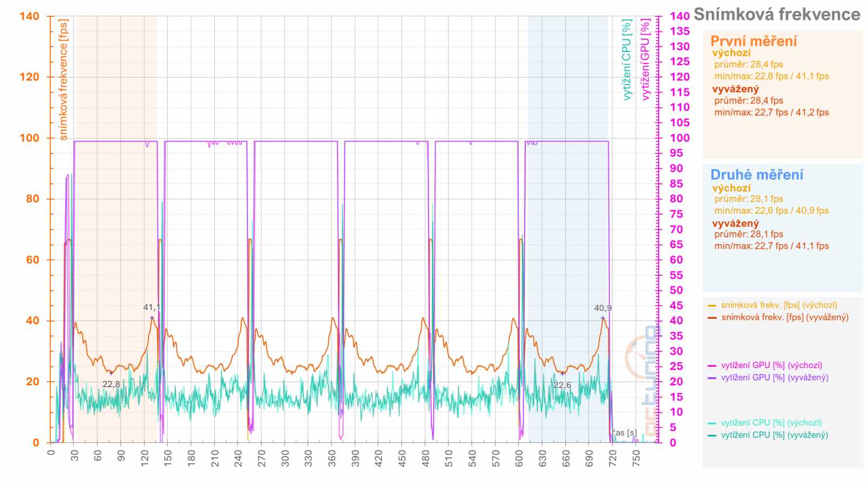Click legend entry vytížení GPU [%] (vyvážený)
The height and width of the screenshot is (489, 868).
point(775,377)
